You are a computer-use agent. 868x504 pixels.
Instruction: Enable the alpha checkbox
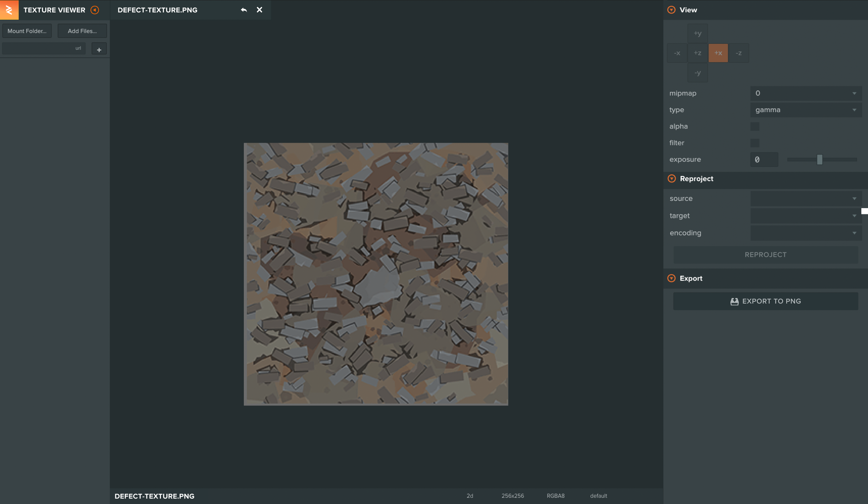point(755,126)
